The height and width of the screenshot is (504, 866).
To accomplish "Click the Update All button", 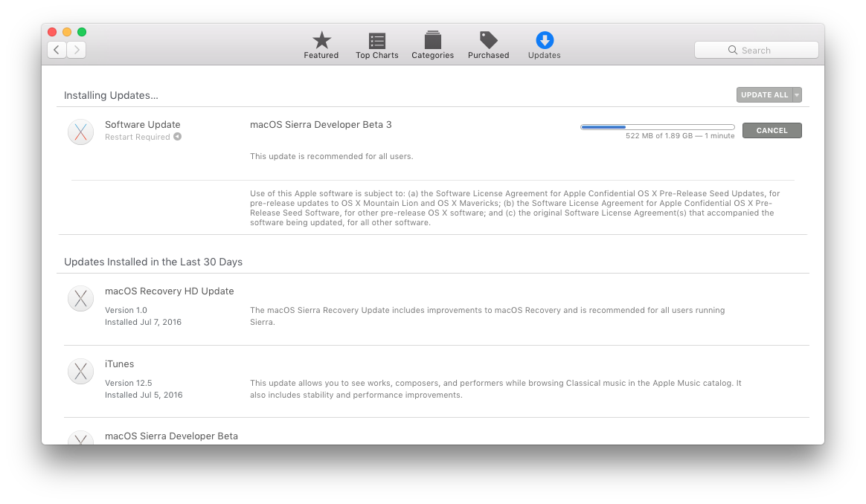I will [x=764, y=95].
